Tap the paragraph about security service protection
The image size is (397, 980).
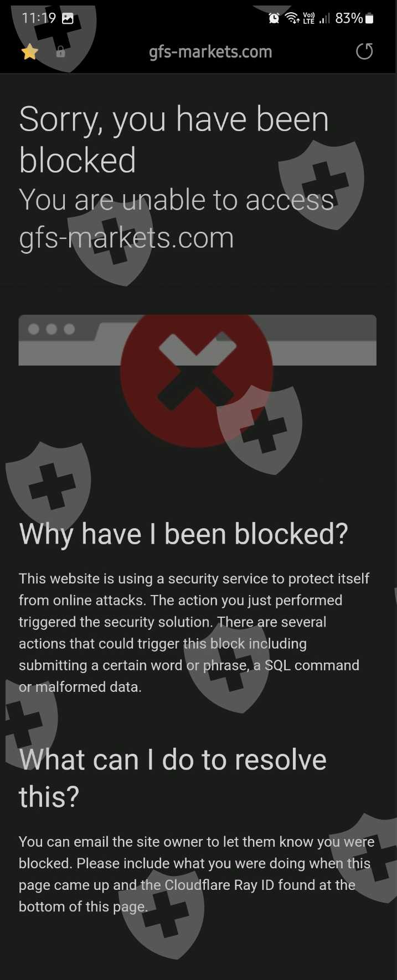(194, 633)
